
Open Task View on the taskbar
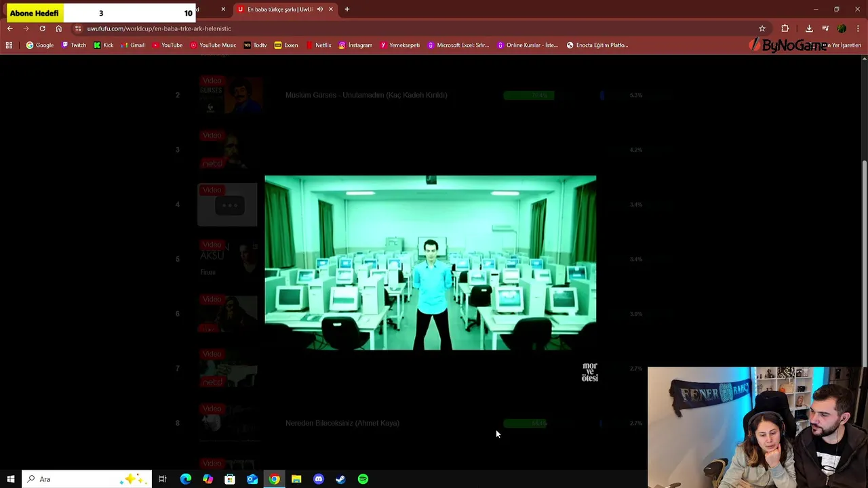click(x=163, y=479)
